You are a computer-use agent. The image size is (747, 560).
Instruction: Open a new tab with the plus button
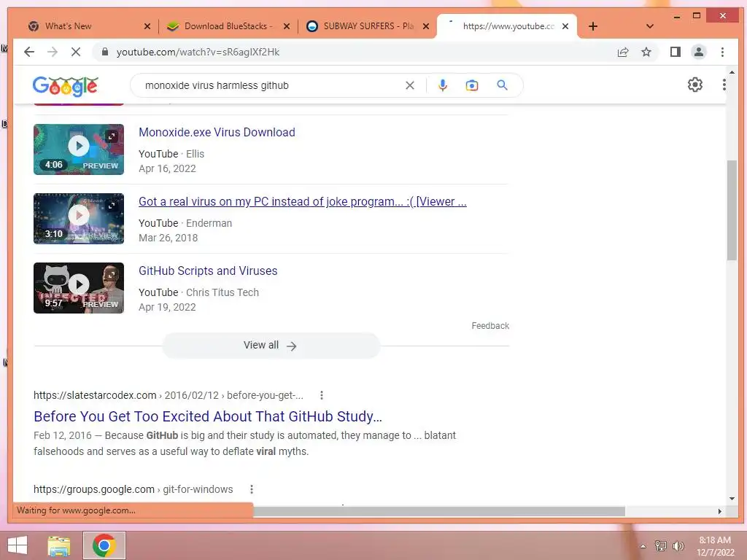(592, 26)
